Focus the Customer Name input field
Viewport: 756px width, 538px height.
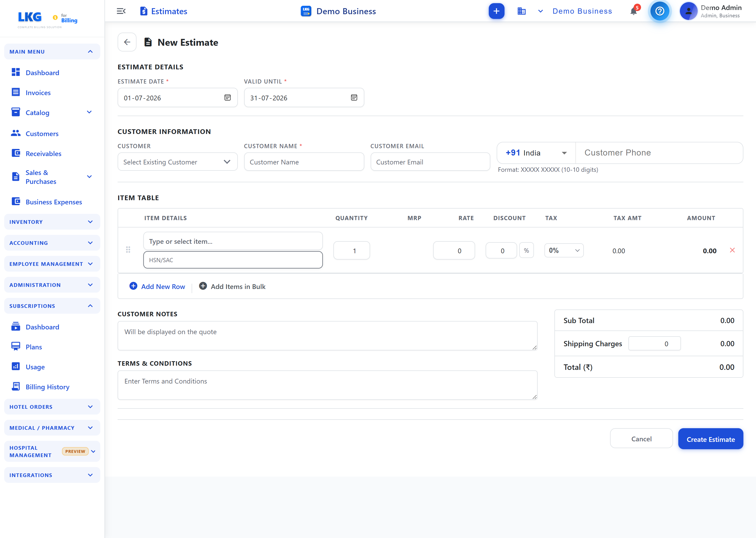point(304,162)
